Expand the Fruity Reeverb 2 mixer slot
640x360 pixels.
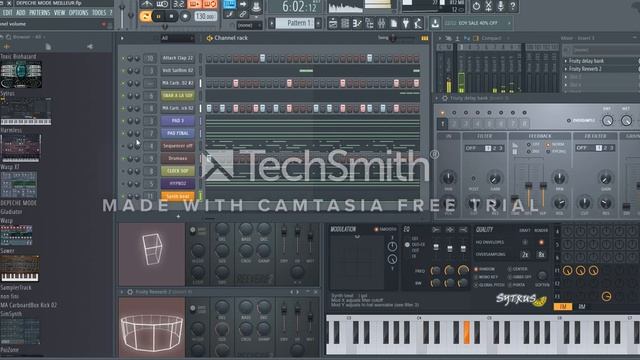point(566,69)
